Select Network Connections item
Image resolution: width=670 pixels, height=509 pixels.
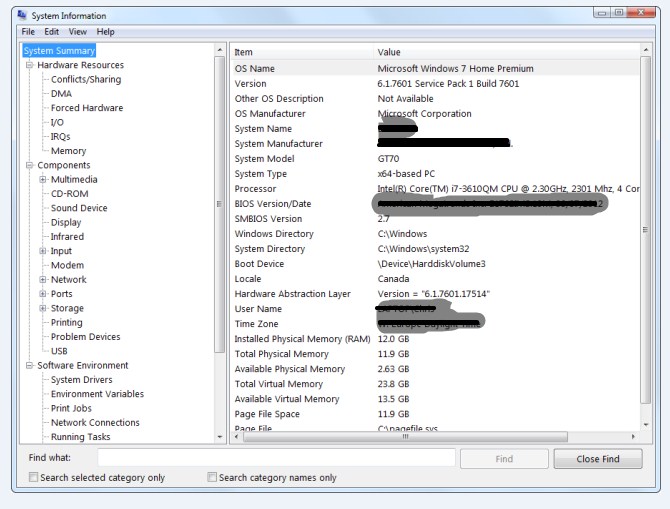95,422
